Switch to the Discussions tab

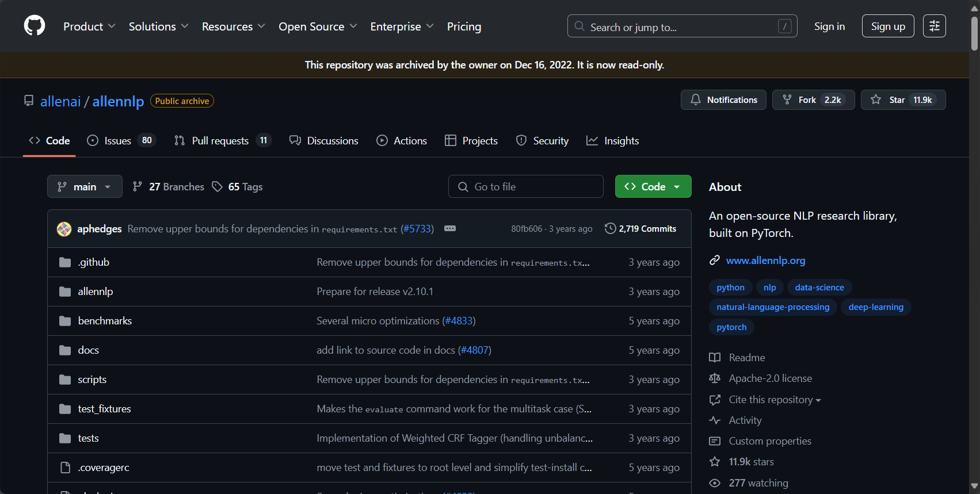coord(324,141)
